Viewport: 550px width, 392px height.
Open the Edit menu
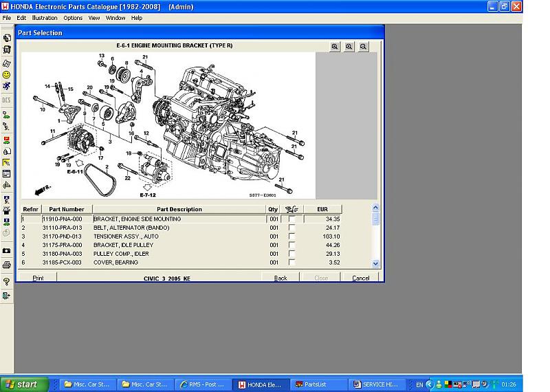click(21, 18)
